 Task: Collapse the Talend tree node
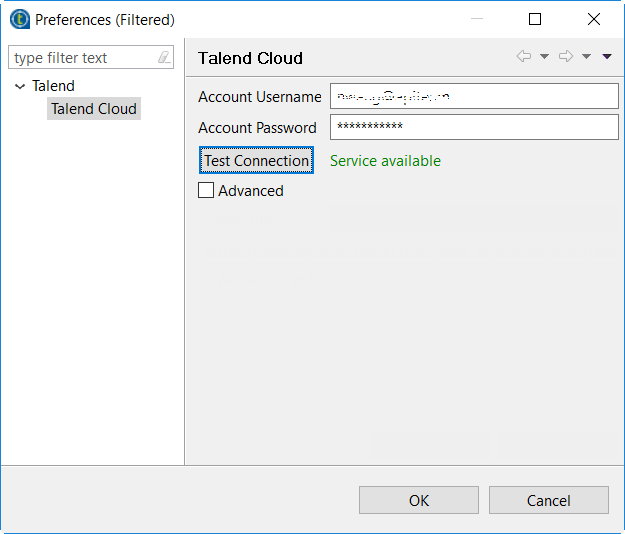point(20,87)
